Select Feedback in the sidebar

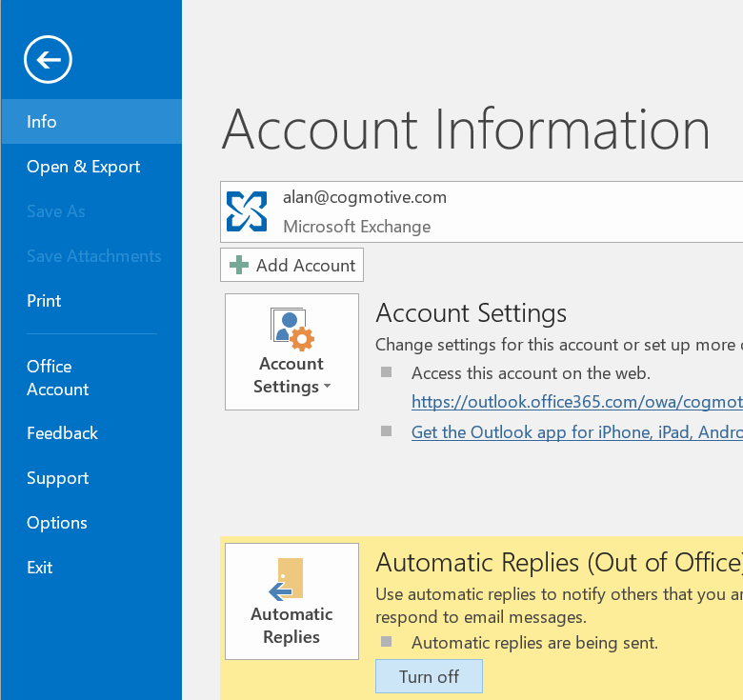point(62,433)
